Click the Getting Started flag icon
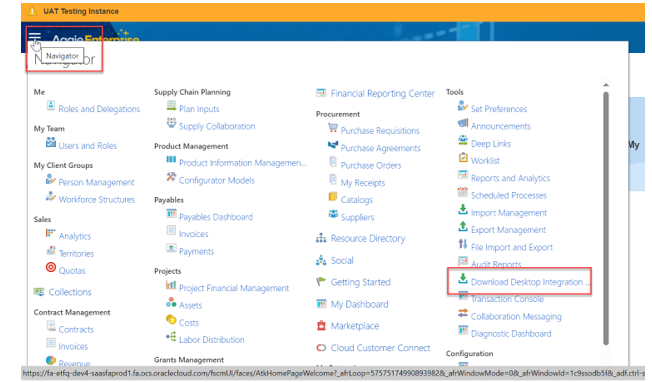This screenshot has width=652, height=382. click(321, 281)
